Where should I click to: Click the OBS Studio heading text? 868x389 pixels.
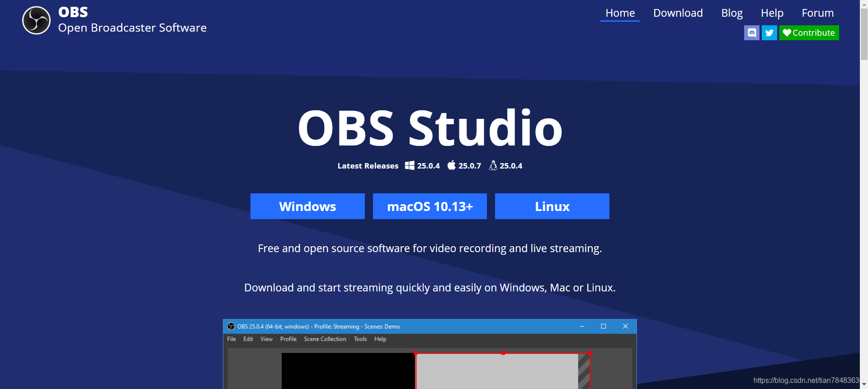pos(430,128)
